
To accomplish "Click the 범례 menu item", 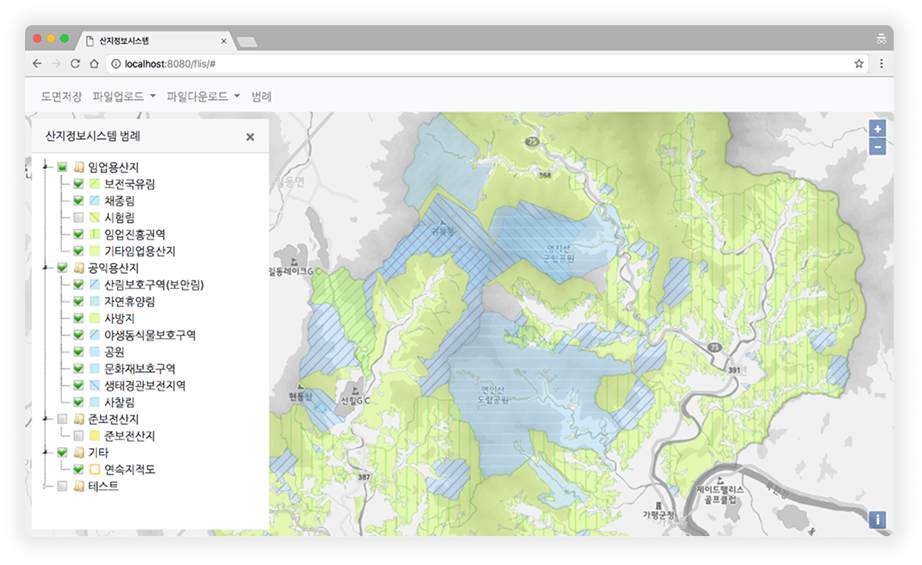I will [262, 97].
